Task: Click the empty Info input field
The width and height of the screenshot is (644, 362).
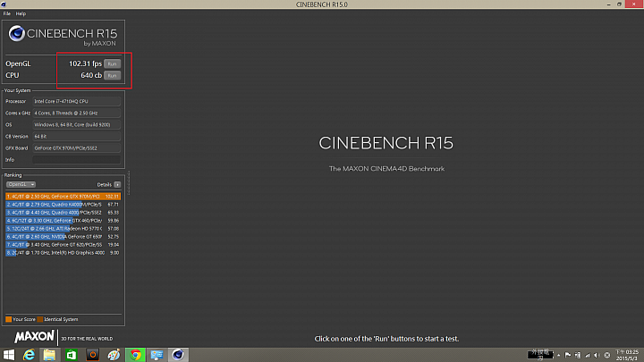Action: 76,160
